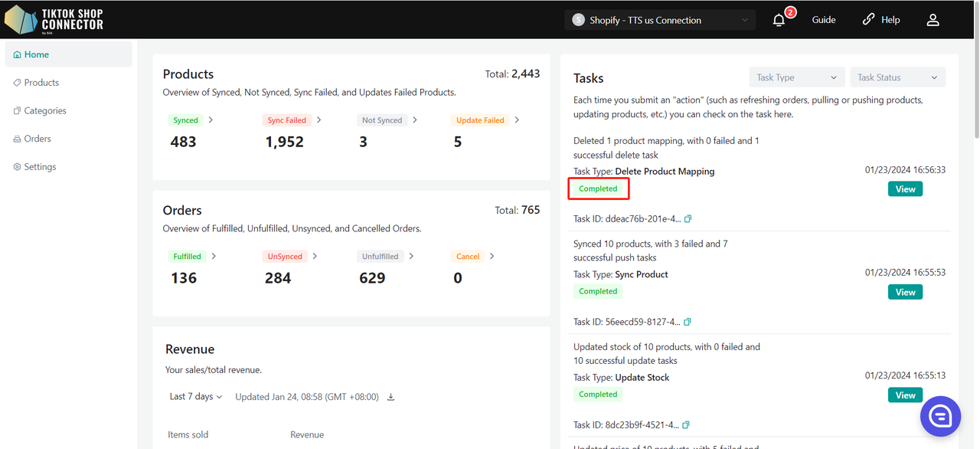Copy Task ID ddeac76b-201e-4 with copy icon
The image size is (980, 449).
click(x=688, y=219)
